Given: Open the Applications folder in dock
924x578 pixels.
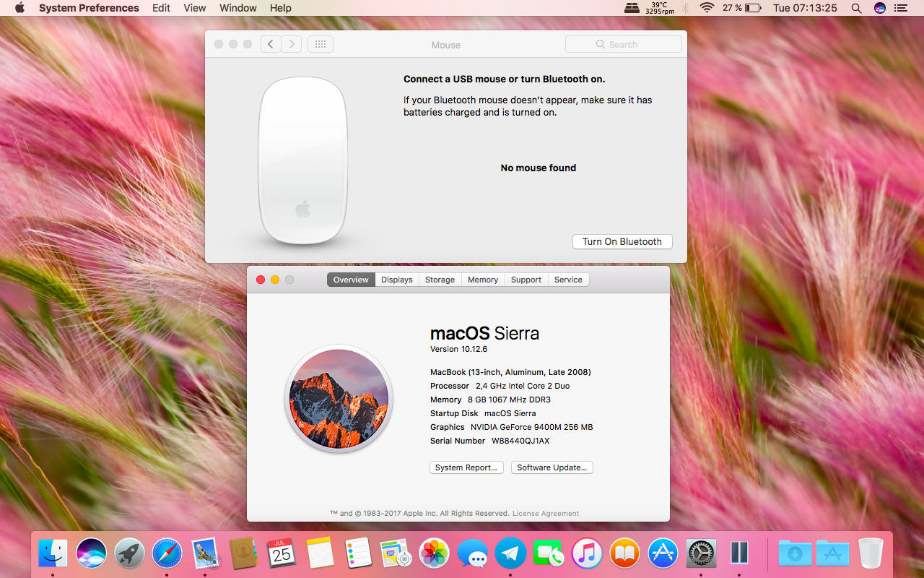Looking at the screenshot, I should [832, 554].
